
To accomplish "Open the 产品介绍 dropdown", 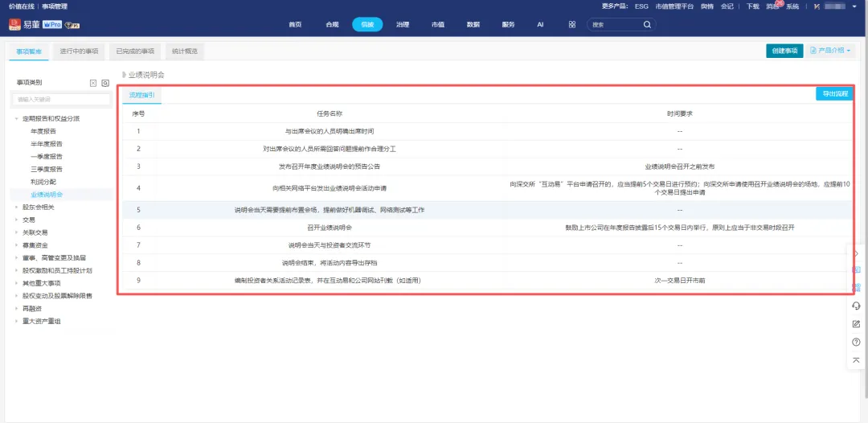I will [x=830, y=51].
